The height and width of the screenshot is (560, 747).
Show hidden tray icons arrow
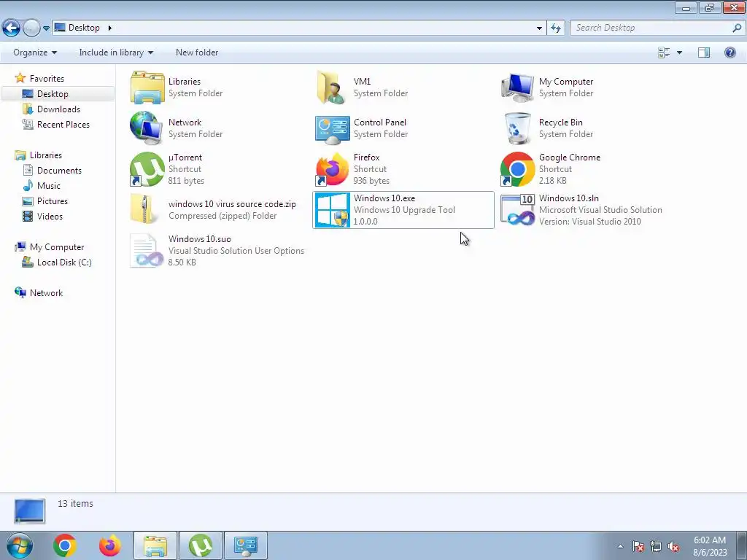[x=620, y=546]
